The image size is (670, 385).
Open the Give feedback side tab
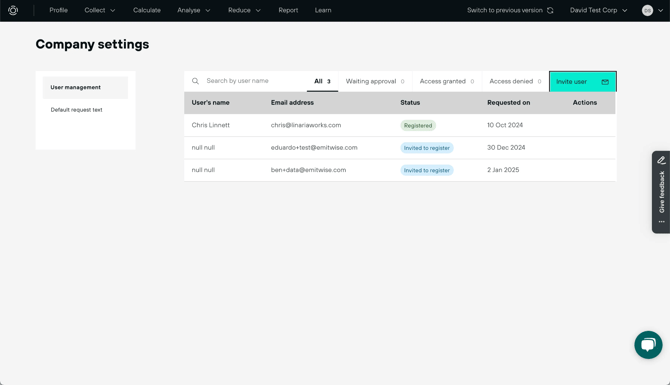(x=661, y=192)
